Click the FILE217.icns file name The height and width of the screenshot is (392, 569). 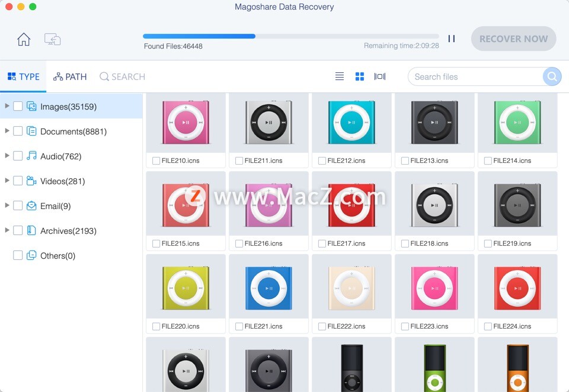click(x=346, y=243)
